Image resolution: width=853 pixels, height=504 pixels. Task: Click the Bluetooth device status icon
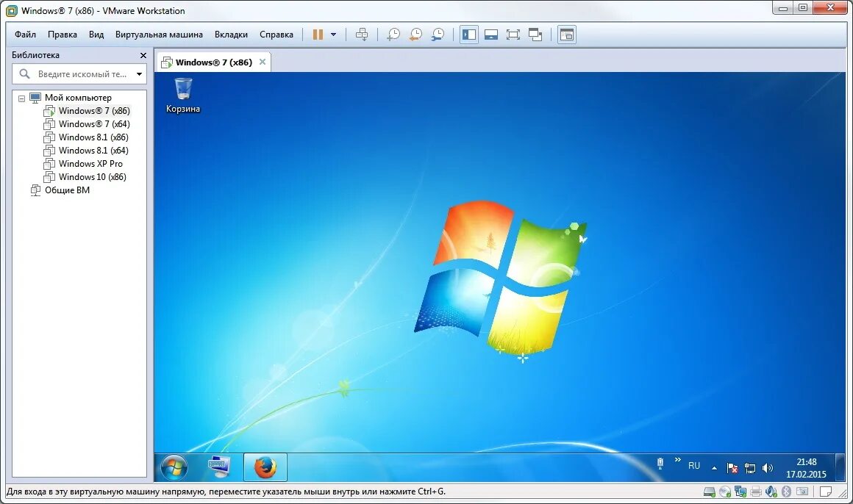pos(787,492)
